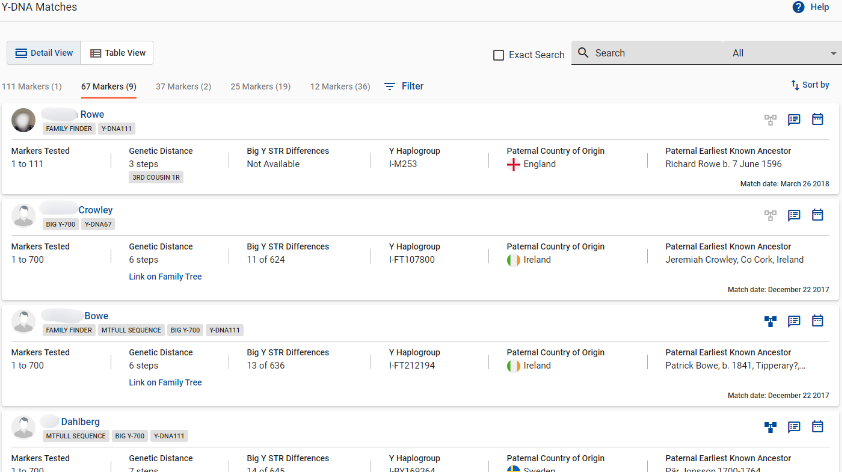Open calendar icon for Dahlberg
The width and height of the screenshot is (842, 472).
point(817,426)
